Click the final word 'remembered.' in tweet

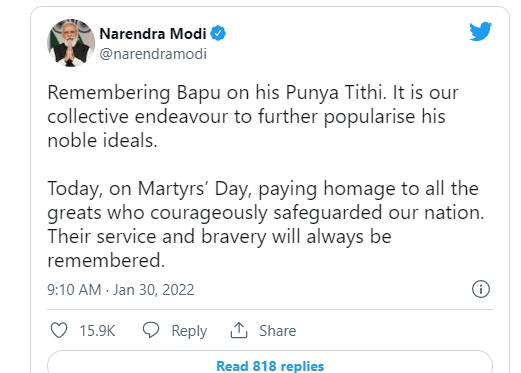point(106,260)
